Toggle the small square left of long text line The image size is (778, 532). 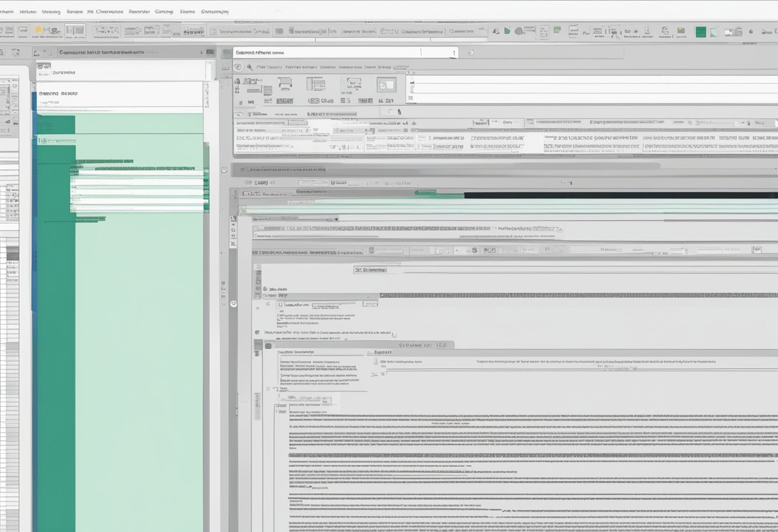257,332
